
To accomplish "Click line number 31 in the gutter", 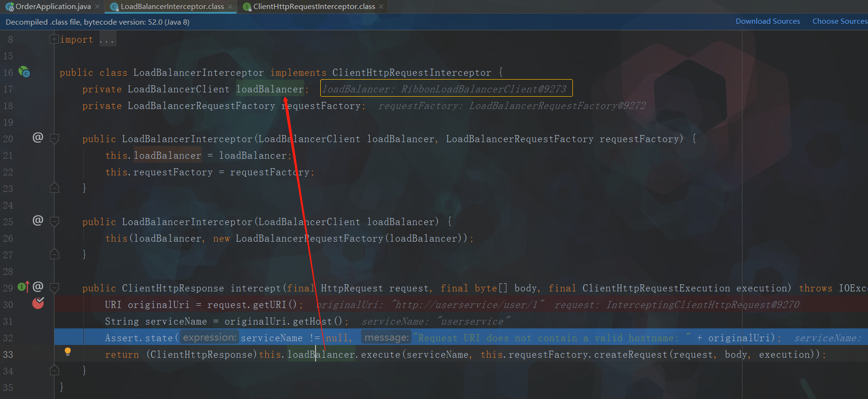I will [9, 321].
